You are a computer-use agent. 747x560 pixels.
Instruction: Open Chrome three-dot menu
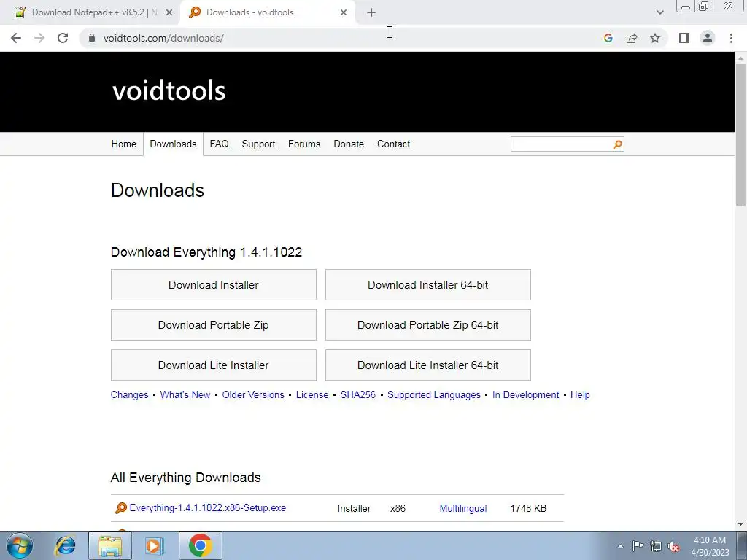731,38
